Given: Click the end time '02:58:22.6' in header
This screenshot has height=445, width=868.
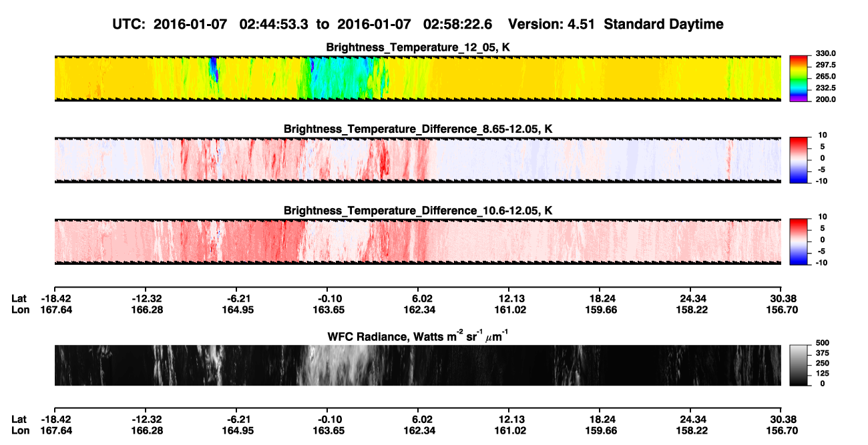Looking at the screenshot, I should click(x=458, y=25).
